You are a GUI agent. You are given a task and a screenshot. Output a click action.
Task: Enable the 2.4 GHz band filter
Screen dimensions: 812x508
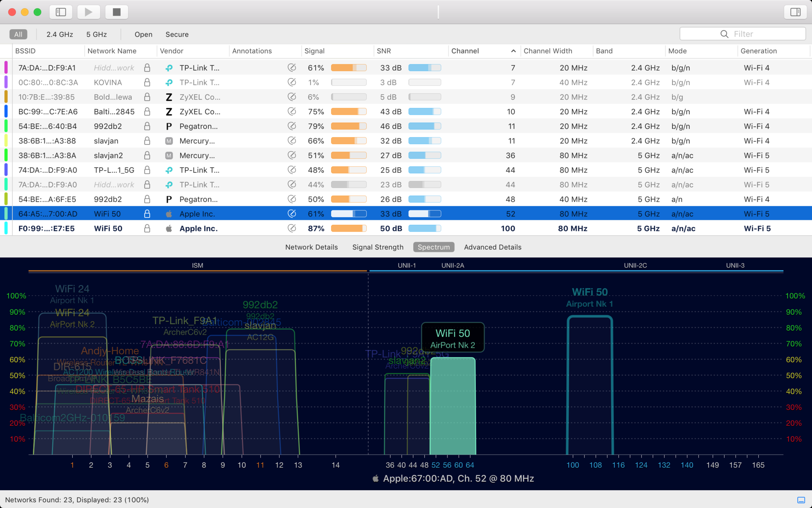coord(60,34)
